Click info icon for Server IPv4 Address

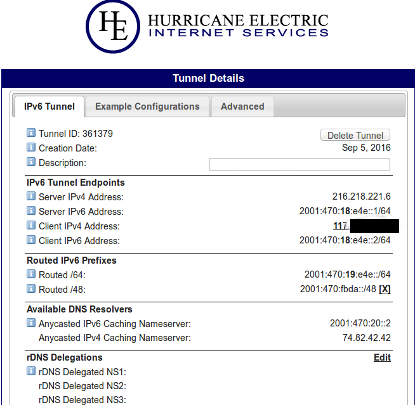pos(31,196)
